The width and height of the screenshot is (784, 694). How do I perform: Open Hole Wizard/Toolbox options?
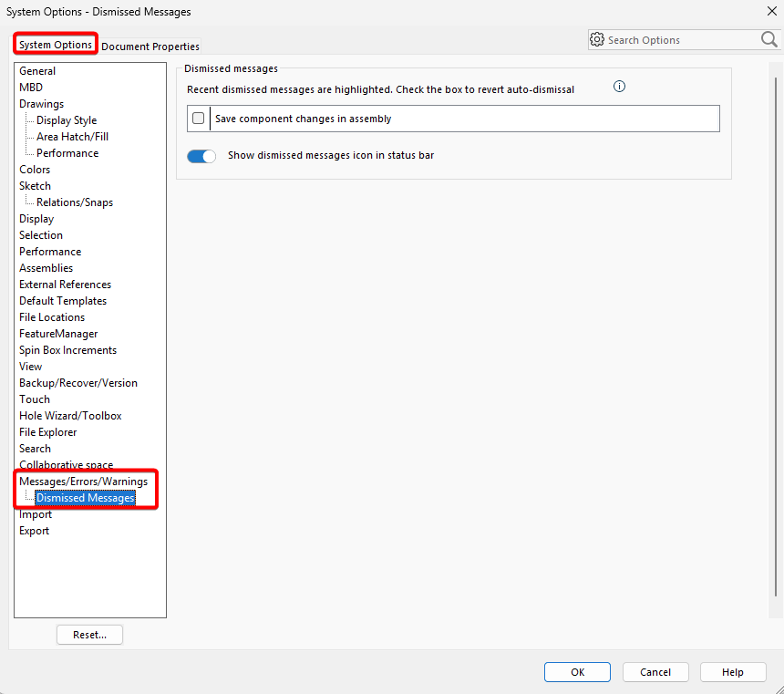point(70,416)
